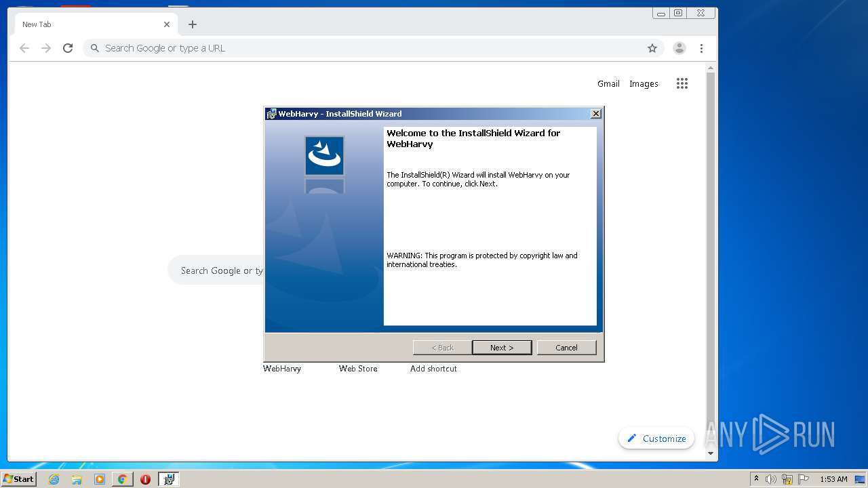Image resolution: width=868 pixels, height=488 pixels.
Task: Open Images link
Action: (644, 84)
